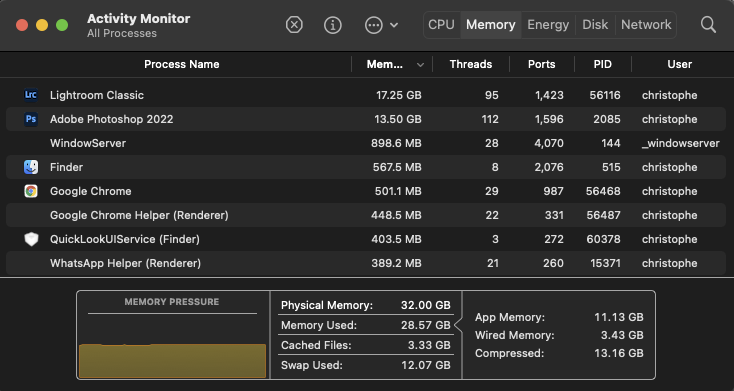This screenshot has width=734, height=391.
Task: Click the 567.5 MB memory value
Action: pyautogui.click(x=397, y=167)
